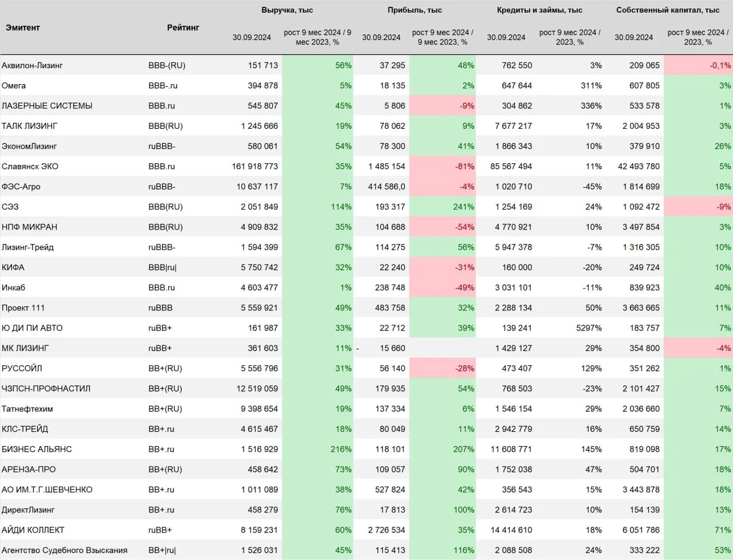Click the equity value "42 493 780"
This screenshot has width=733, height=560.
pyautogui.click(x=639, y=166)
